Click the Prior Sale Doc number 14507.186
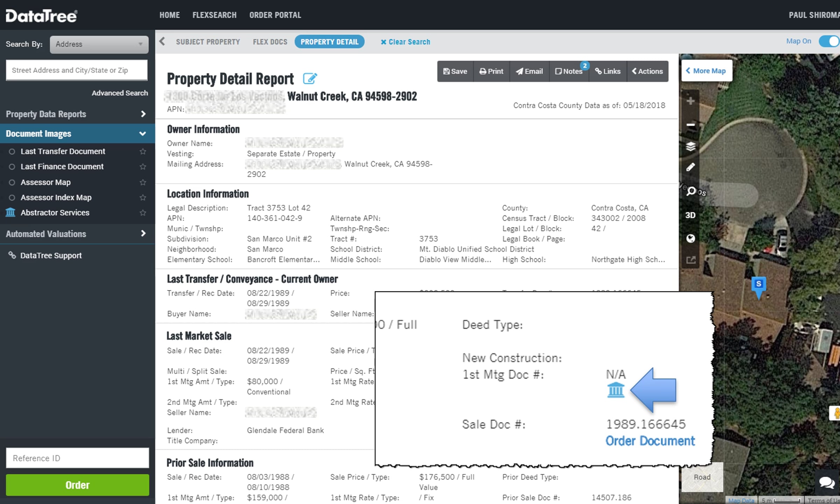 pyautogui.click(x=611, y=497)
